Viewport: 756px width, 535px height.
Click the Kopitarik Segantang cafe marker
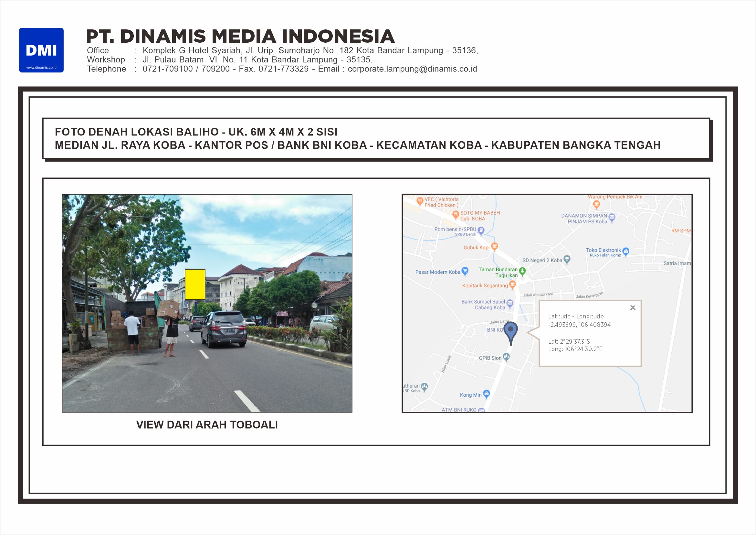tap(512, 285)
